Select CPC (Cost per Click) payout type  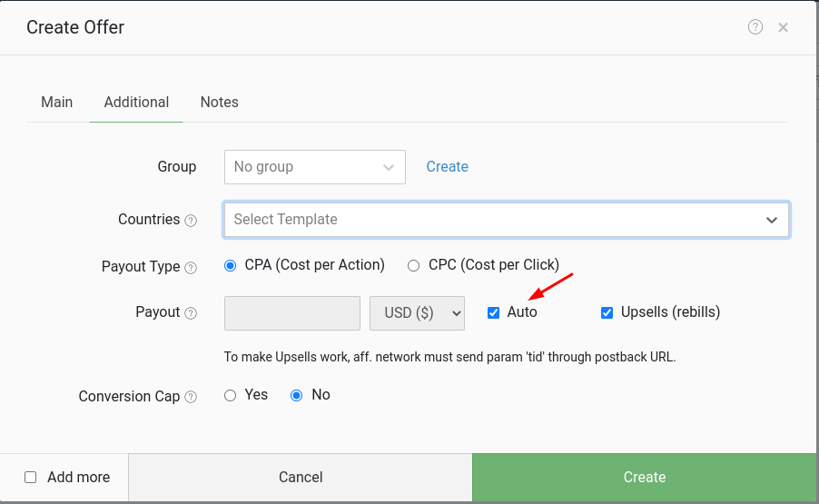click(413, 266)
